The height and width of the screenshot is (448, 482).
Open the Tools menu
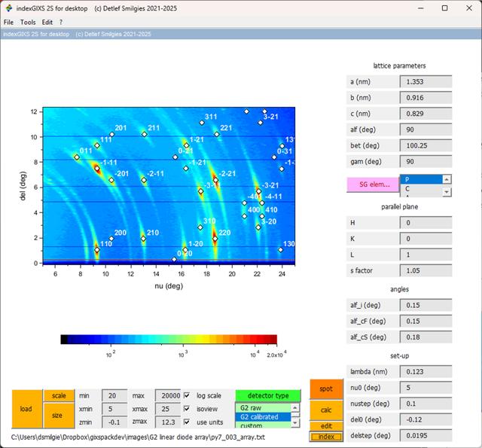click(x=28, y=22)
